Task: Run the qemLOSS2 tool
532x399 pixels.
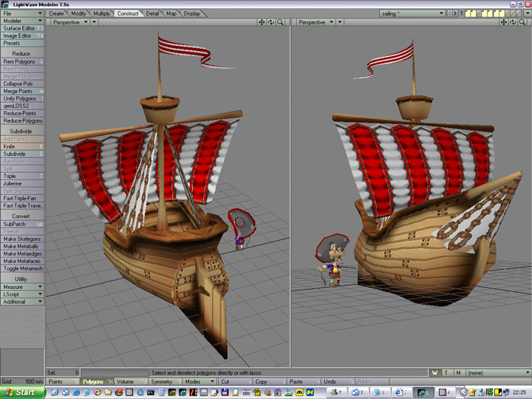Action: coord(22,106)
